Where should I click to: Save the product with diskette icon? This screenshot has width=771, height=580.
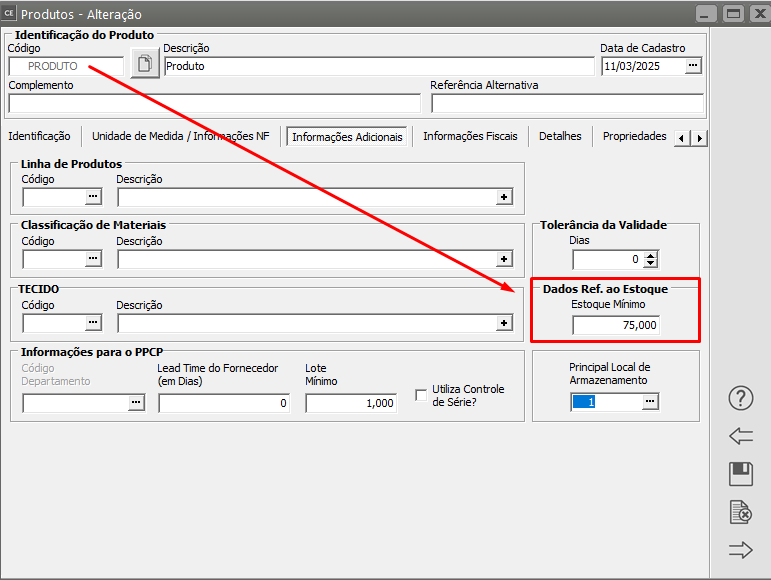740,474
